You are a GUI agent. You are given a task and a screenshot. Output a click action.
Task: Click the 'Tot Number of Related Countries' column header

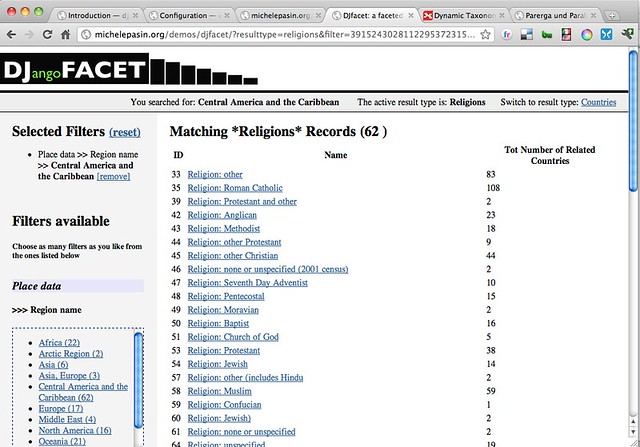coord(549,155)
